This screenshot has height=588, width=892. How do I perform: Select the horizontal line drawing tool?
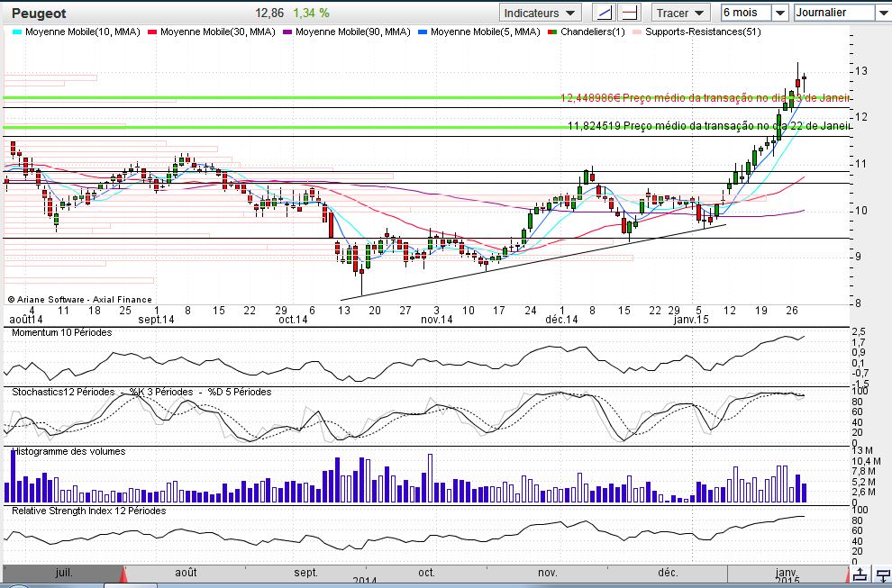coord(629,13)
